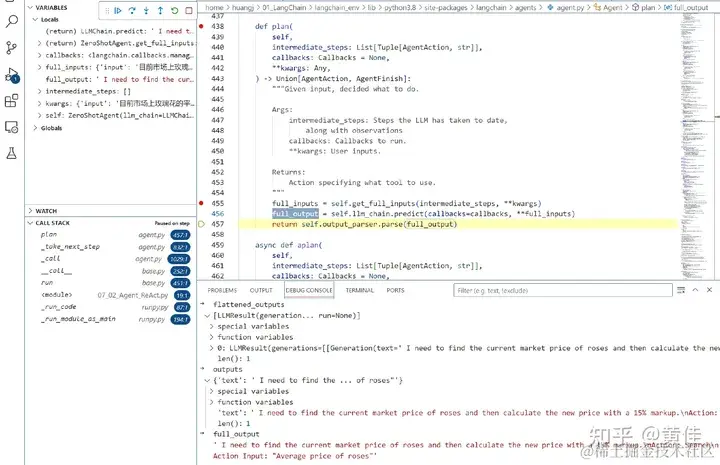The image size is (720, 465).
Task: Expand ZeroShotAgent.get_full_inputs return value
Action: [39, 44]
